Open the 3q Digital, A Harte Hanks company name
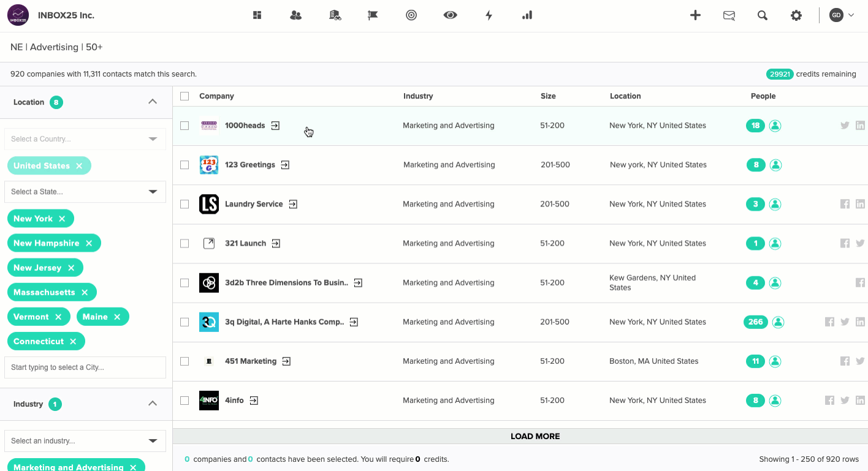The width and height of the screenshot is (868, 471). (x=284, y=322)
